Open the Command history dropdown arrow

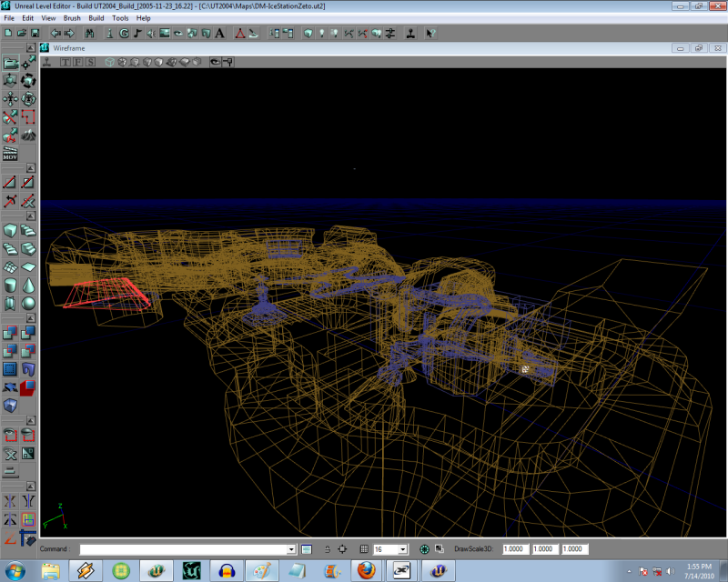coord(291,549)
